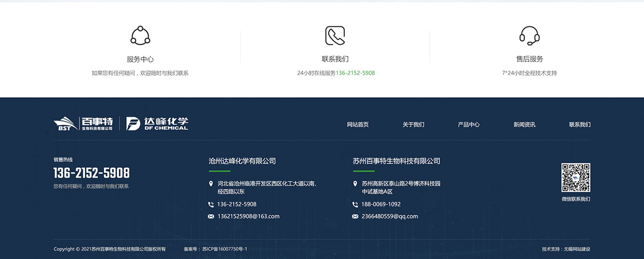Click the WeChat QR code image

point(575,178)
